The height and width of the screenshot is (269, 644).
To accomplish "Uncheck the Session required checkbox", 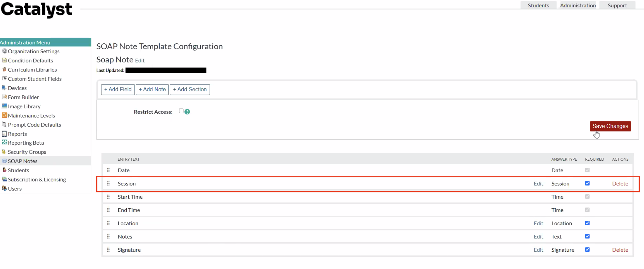I will click(587, 183).
